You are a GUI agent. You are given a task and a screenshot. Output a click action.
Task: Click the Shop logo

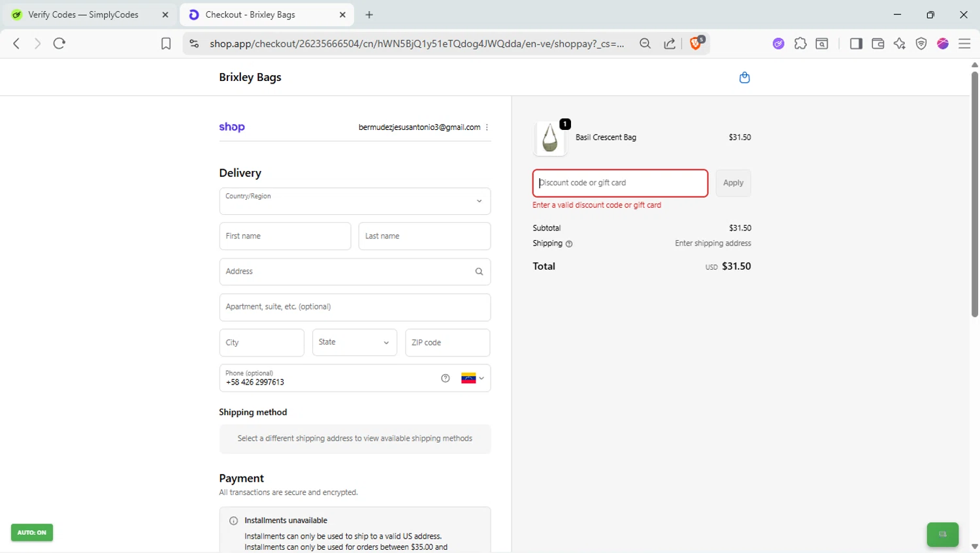tap(232, 127)
